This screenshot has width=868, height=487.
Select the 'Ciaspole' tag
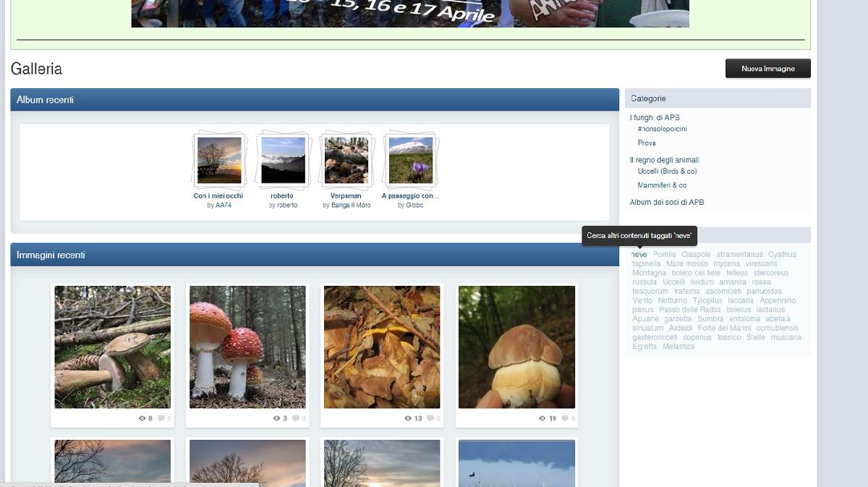click(x=696, y=255)
